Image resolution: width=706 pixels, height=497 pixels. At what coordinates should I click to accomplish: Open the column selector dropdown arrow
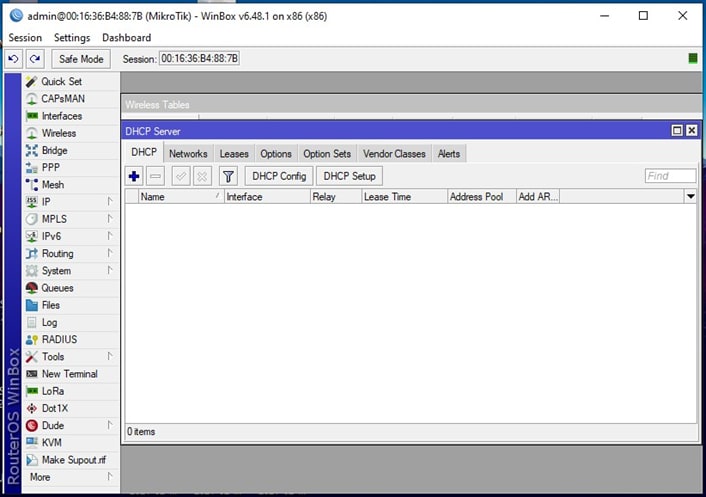(690, 197)
